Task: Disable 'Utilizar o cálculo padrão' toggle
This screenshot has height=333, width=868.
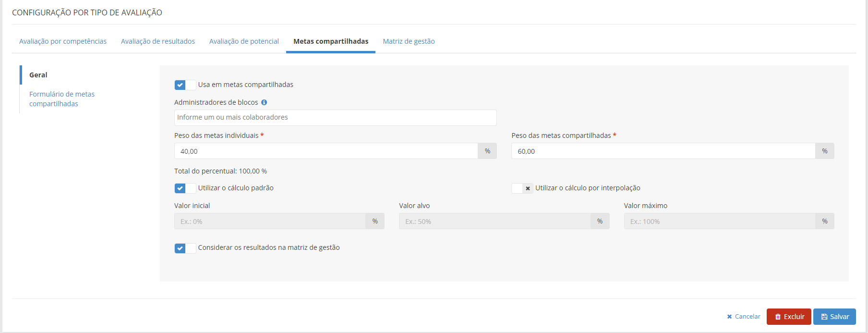Action: 185,188
